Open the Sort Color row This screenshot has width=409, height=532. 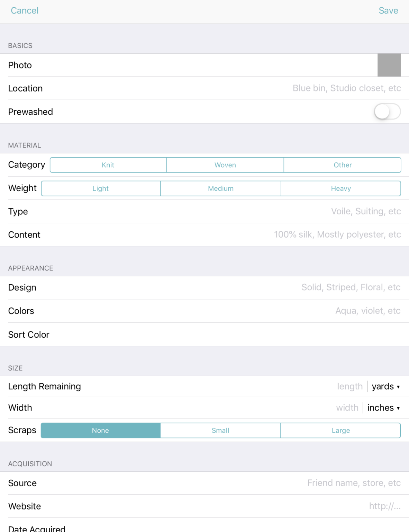tap(204, 335)
